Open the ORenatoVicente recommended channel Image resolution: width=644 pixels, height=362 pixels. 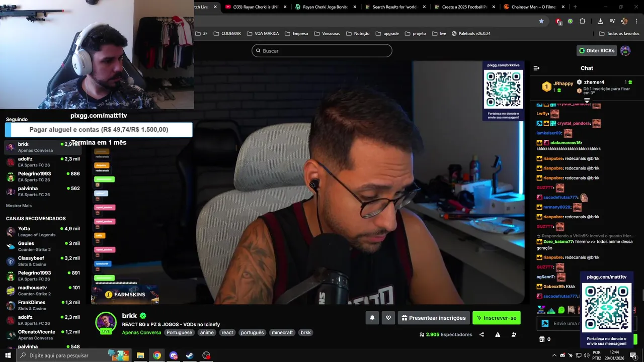(43, 335)
